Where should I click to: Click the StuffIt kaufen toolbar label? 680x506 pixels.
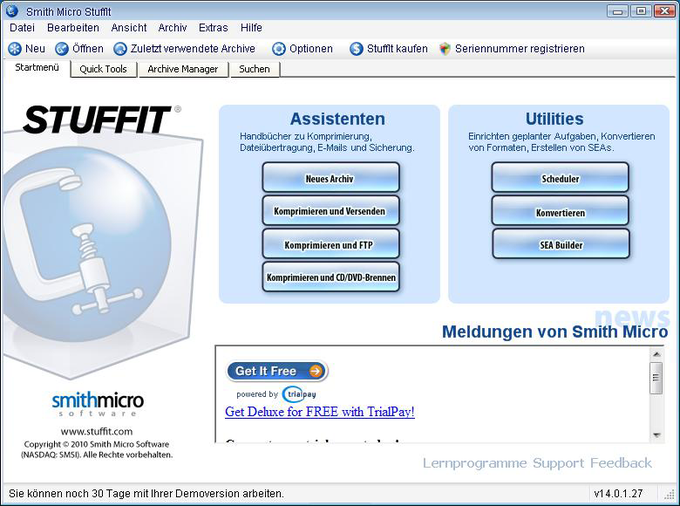click(397, 49)
